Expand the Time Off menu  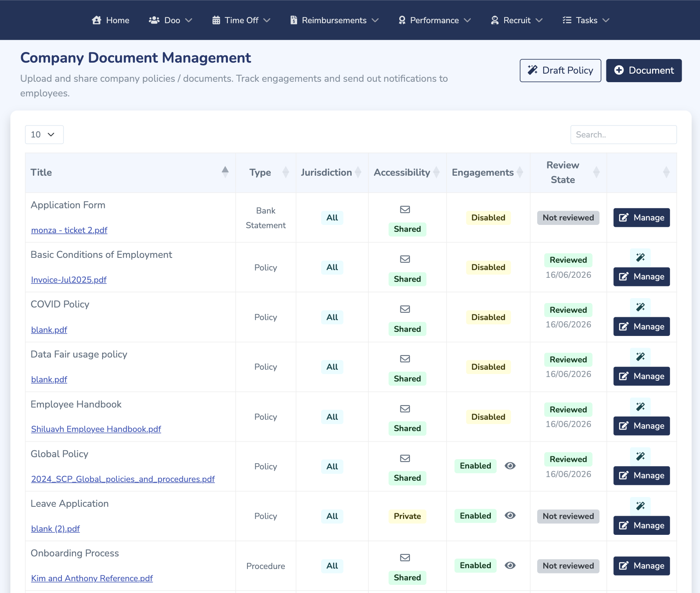click(241, 20)
